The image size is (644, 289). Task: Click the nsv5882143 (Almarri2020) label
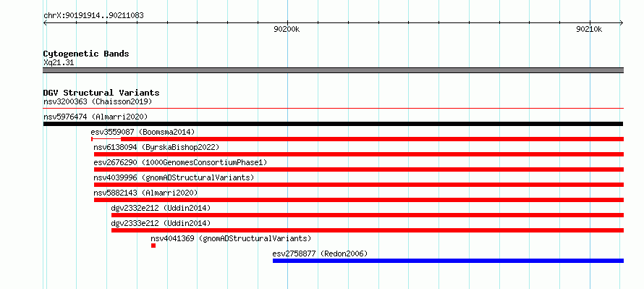(x=145, y=193)
